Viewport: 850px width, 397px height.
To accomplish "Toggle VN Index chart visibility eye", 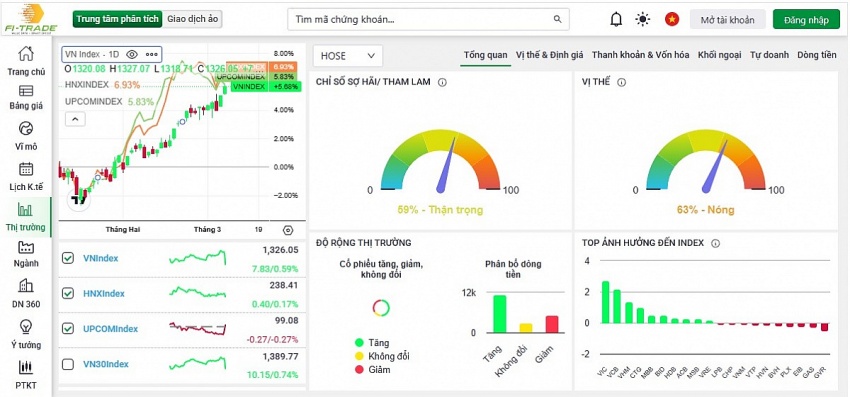I will (132, 54).
